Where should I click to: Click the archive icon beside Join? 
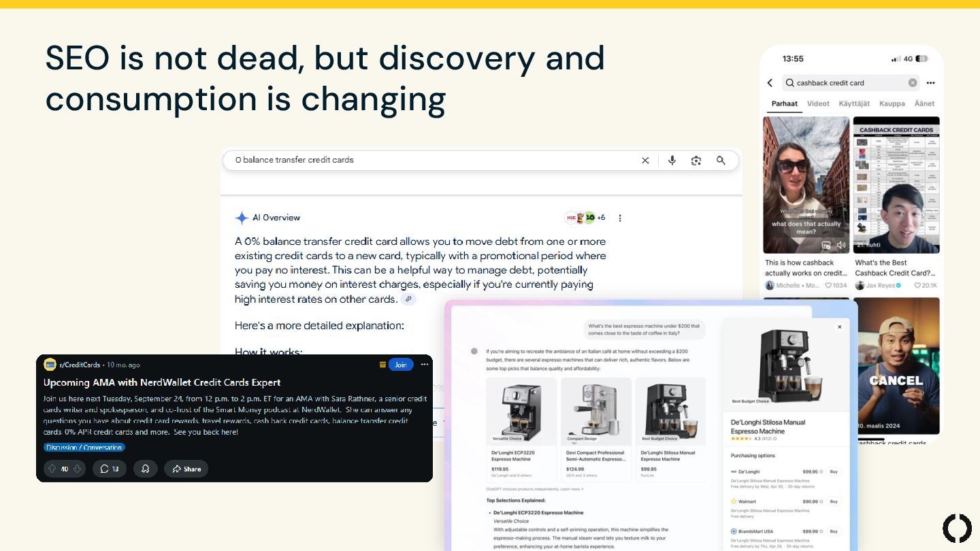[x=382, y=365]
